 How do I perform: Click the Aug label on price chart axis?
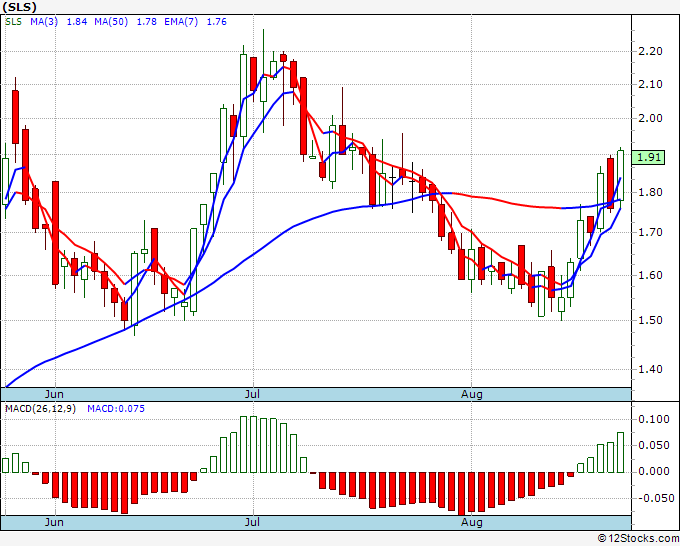pyautogui.click(x=472, y=395)
